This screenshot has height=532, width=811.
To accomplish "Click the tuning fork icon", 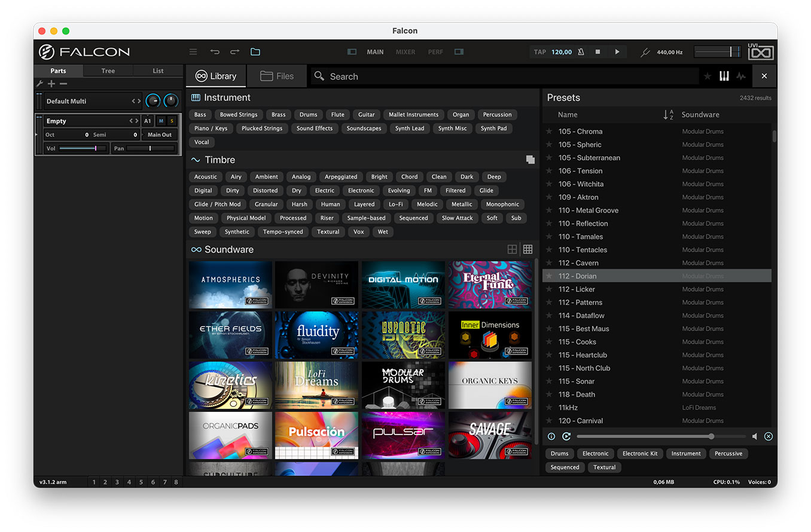I will (x=645, y=53).
